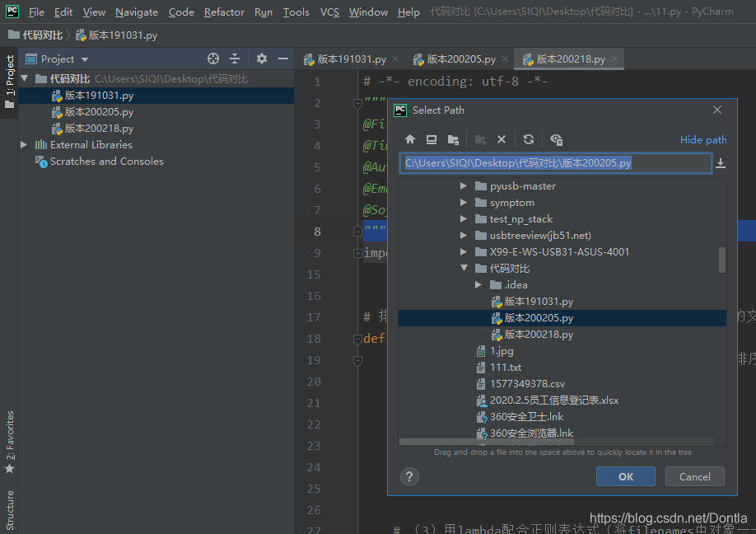756x534 pixels.
Task: Expand the pyusb-master folder
Action: [464, 185]
